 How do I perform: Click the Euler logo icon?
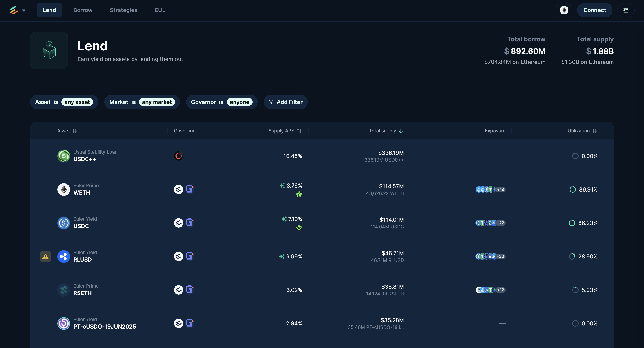(x=14, y=10)
